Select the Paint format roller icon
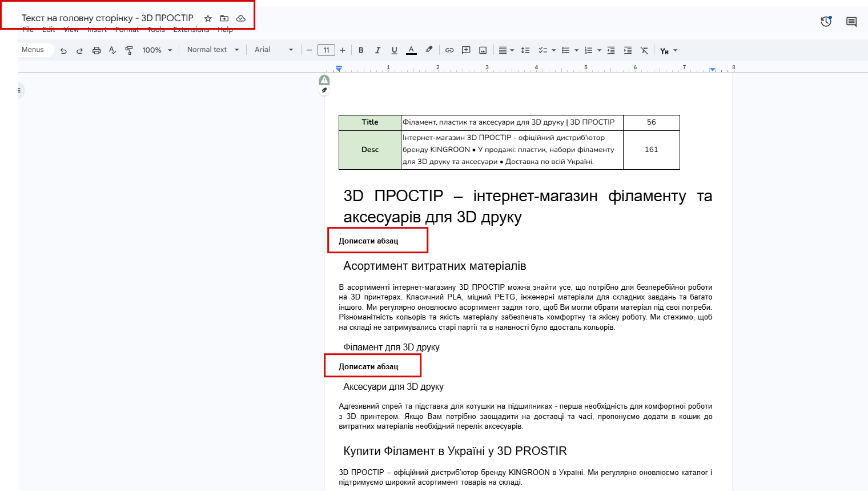868x491 pixels. pos(129,50)
